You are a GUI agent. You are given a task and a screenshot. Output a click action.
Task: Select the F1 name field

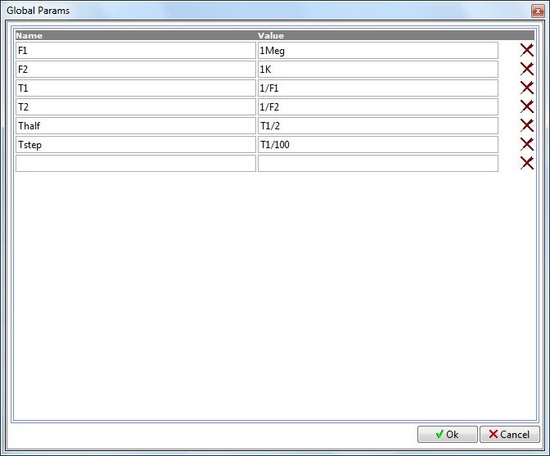[136, 51]
